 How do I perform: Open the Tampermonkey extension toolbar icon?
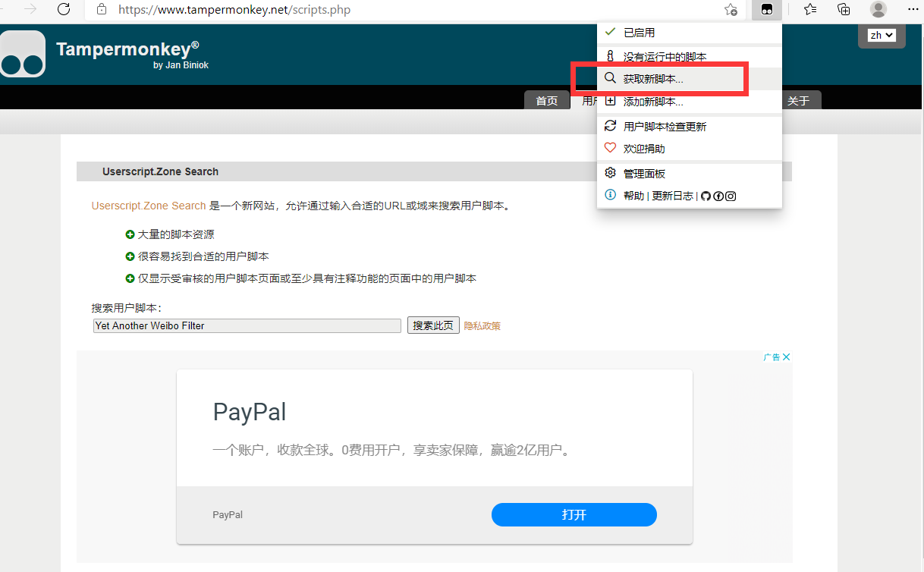767,10
